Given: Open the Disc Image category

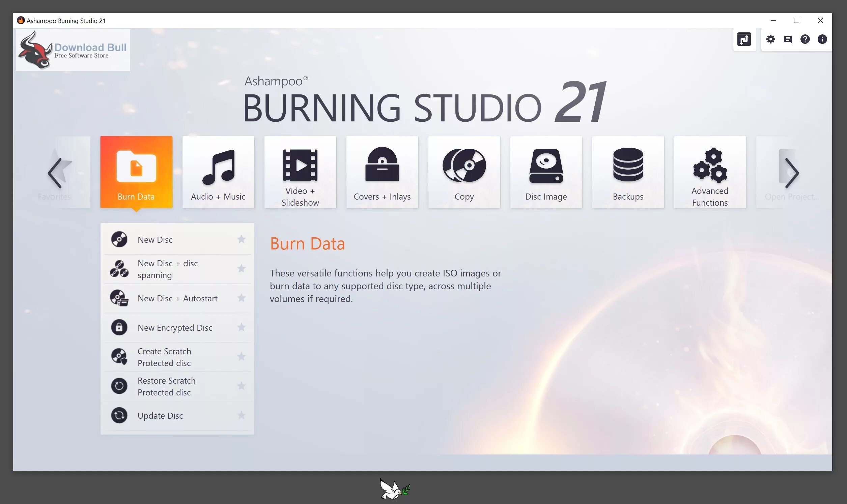Looking at the screenshot, I should (546, 172).
